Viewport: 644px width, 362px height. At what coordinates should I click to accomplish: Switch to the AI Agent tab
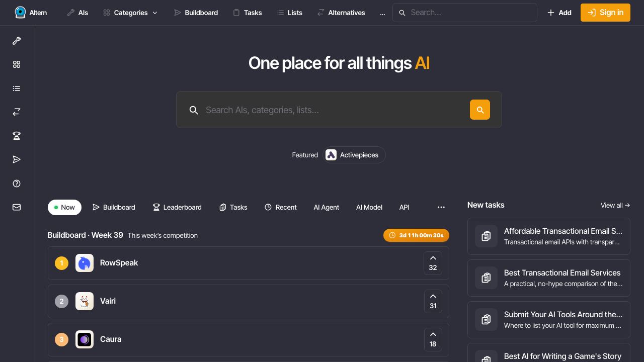click(327, 207)
